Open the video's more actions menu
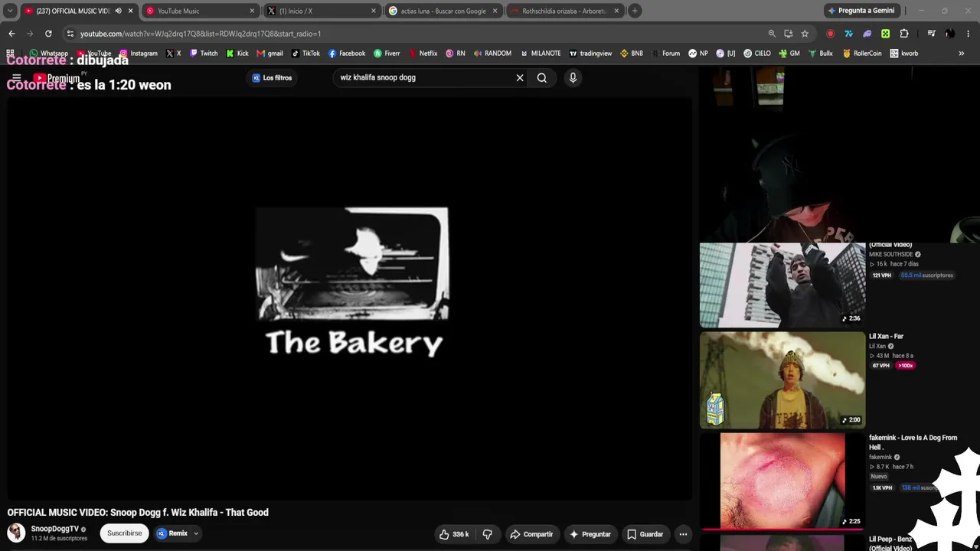This screenshot has height=551, width=980. tap(683, 534)
